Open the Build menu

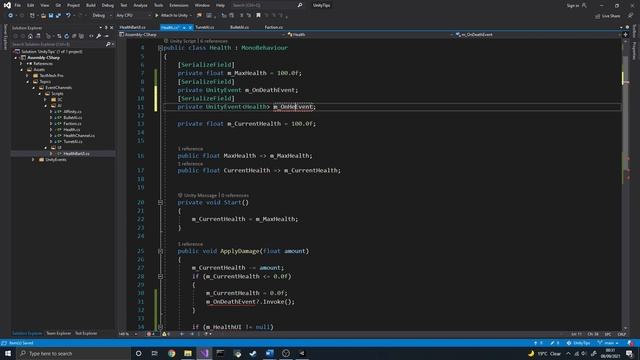coord(91,5)
